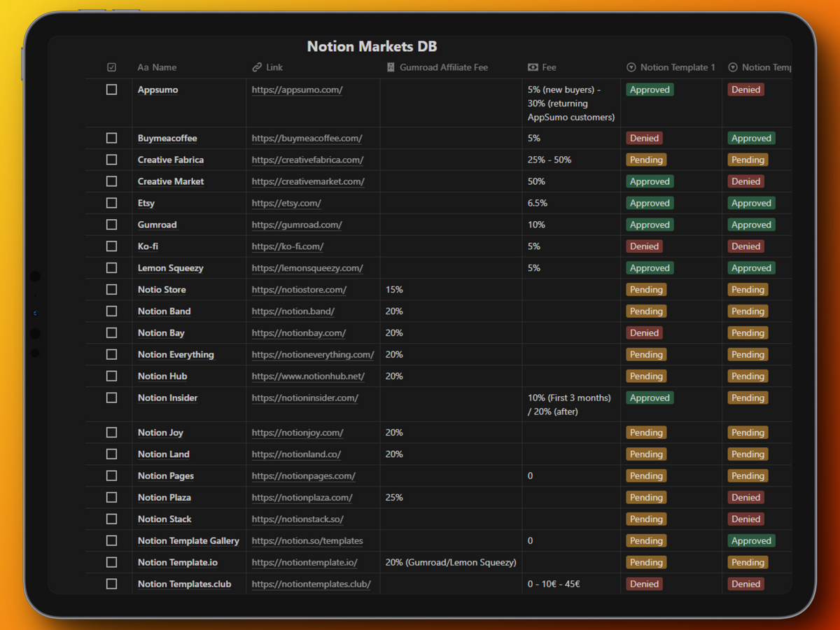Open the Notion Template Gallery page name
Screen dimensions: 840x630
[x=188, y=541]
